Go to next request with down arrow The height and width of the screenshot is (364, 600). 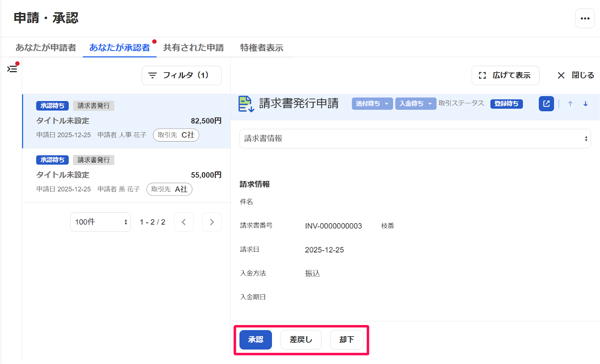(585, 104)
